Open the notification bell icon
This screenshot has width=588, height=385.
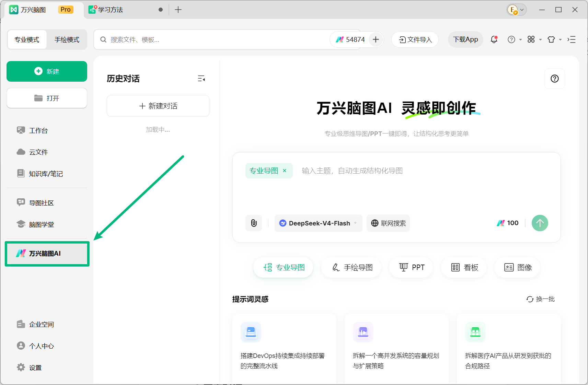494,39
